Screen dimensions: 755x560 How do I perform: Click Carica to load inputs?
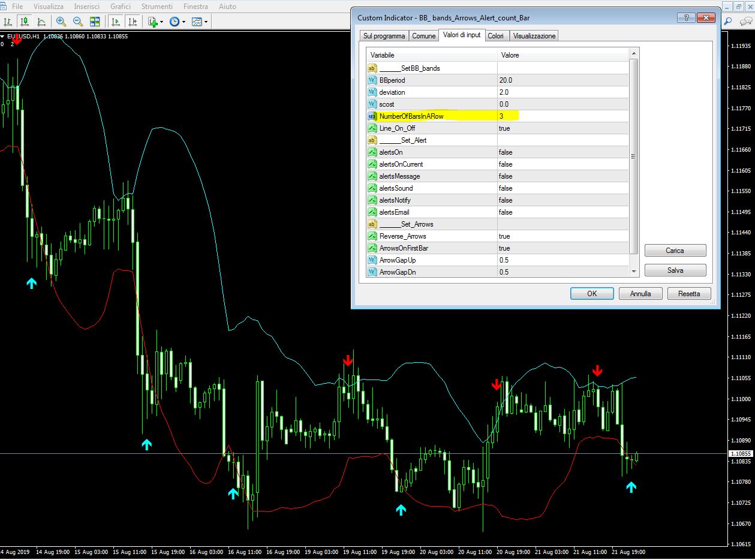675,251
